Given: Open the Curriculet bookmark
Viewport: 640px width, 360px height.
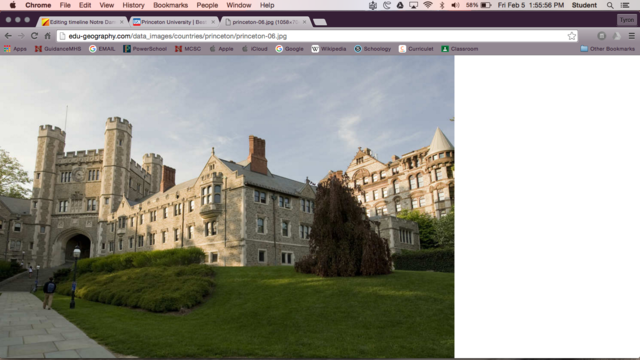Looking at the screenshot, I should pos(416,49).
